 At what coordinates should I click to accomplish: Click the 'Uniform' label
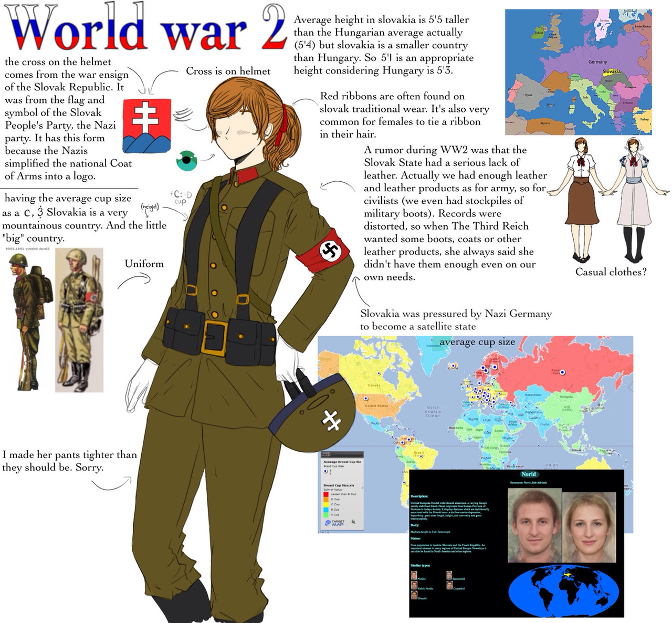[144, 264]
